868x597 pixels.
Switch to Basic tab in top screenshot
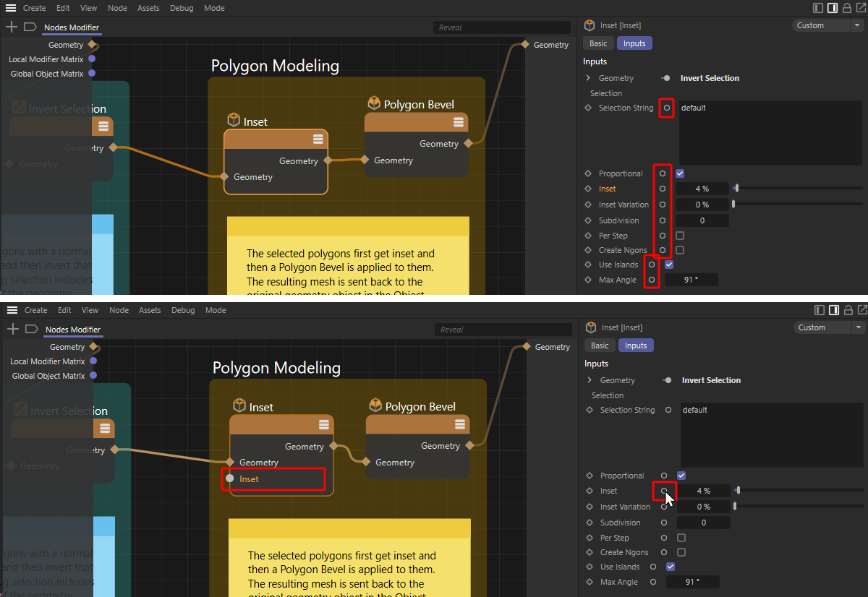coord(598,43)
